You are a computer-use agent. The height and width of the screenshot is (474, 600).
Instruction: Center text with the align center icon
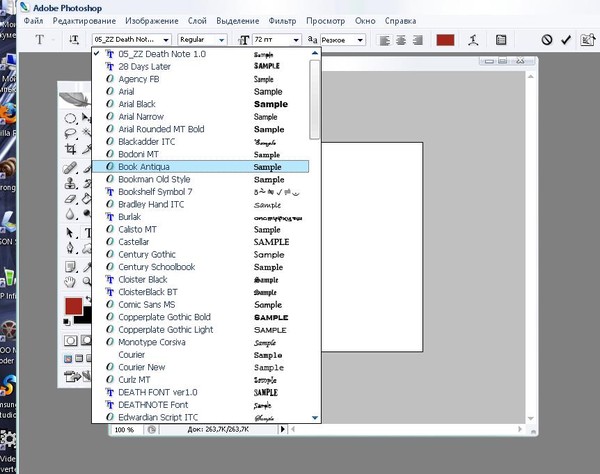coord(401,40)
